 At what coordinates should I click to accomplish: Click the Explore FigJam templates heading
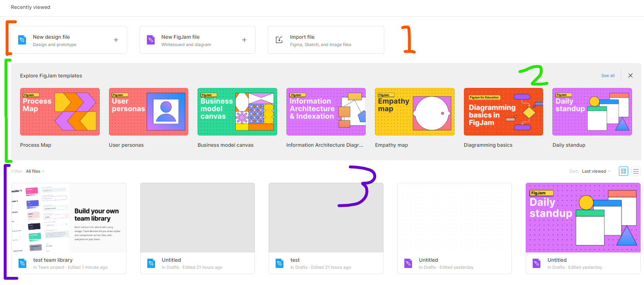pyautogui.click(x=51, y=76)
